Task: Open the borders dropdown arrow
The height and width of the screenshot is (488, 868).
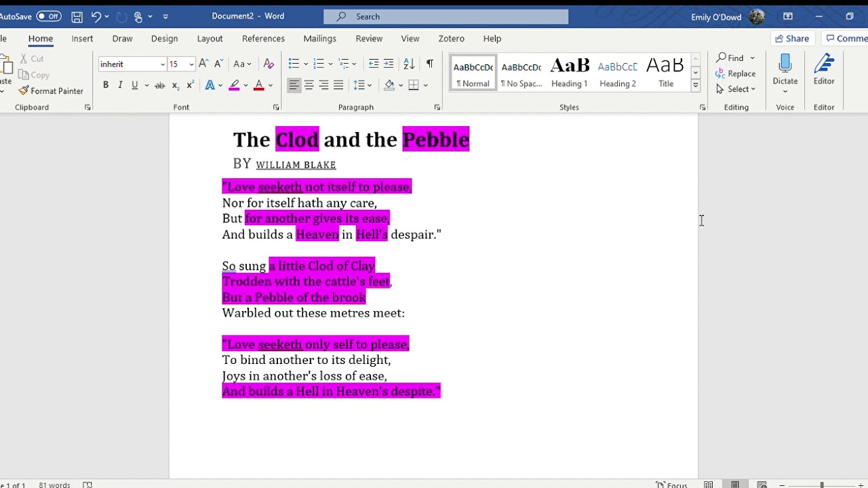Action: coord(425,85)
